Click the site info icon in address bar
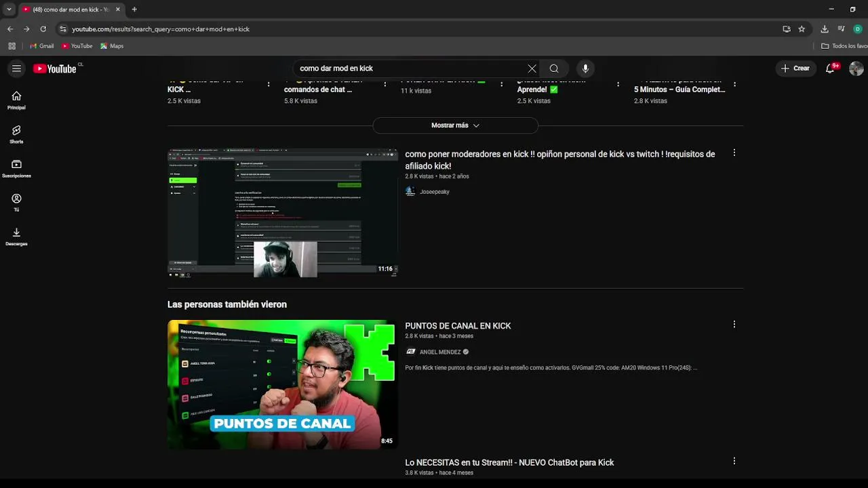The image size is (868, 488). 63,29
